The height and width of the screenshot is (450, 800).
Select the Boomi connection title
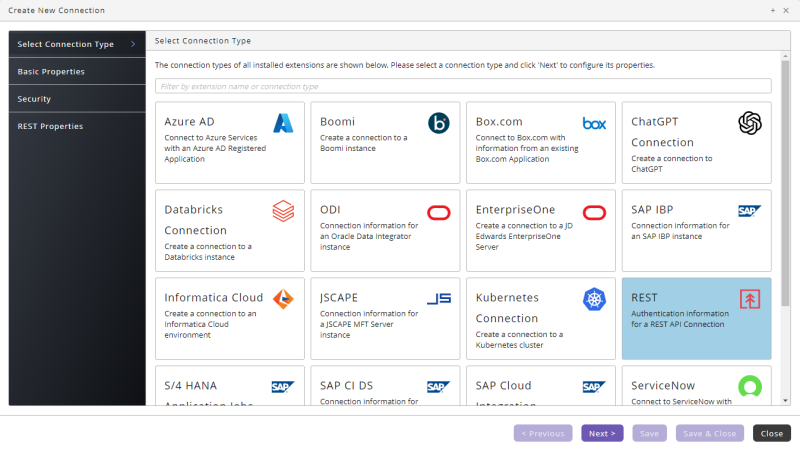337,121
